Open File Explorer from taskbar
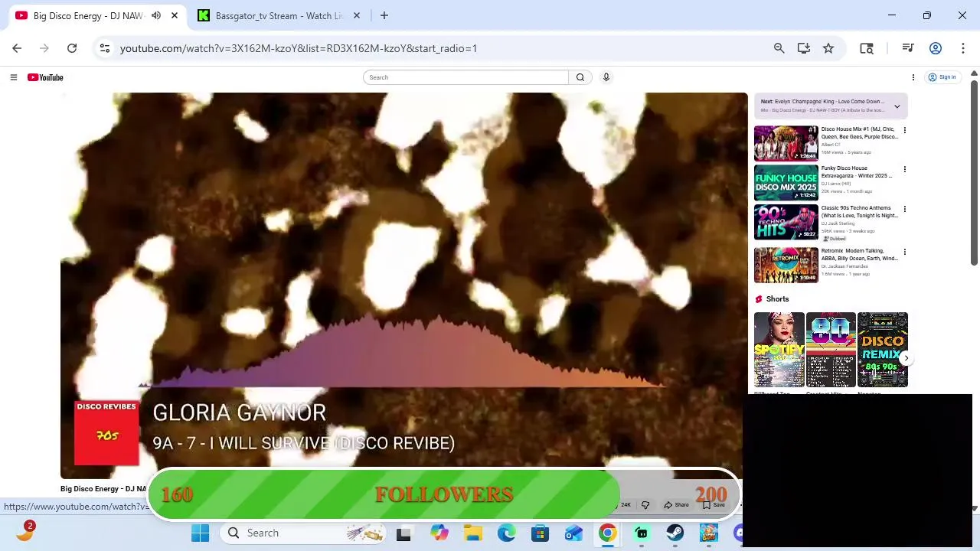 click(x=472, y=533)
